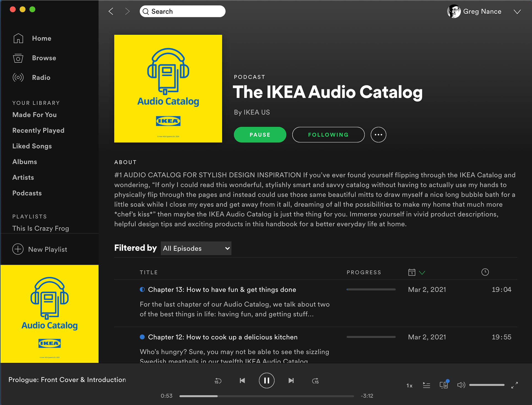Adjust the volume slider
The image size is (532, 405).
(487, 385)
